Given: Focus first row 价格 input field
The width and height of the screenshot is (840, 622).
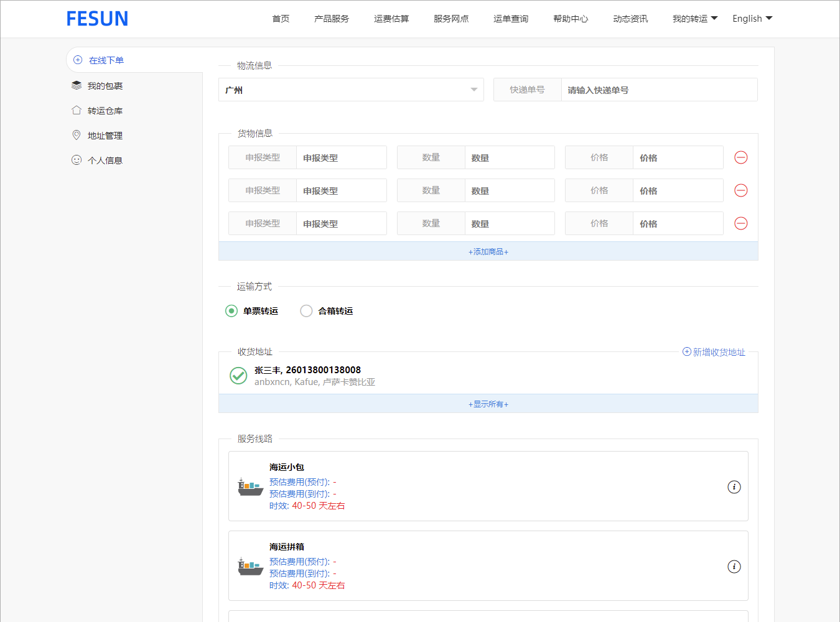Looking at the screenshot, I should (x=678, y=157).
